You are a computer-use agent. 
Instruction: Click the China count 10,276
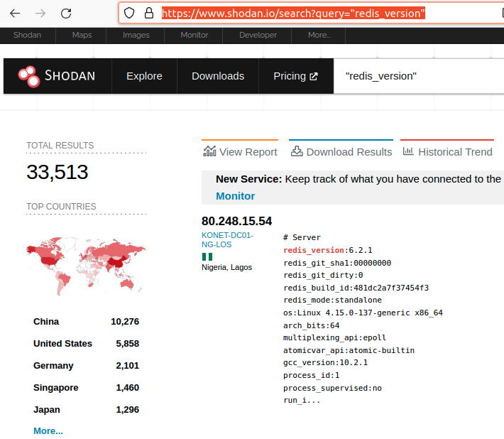125,322
